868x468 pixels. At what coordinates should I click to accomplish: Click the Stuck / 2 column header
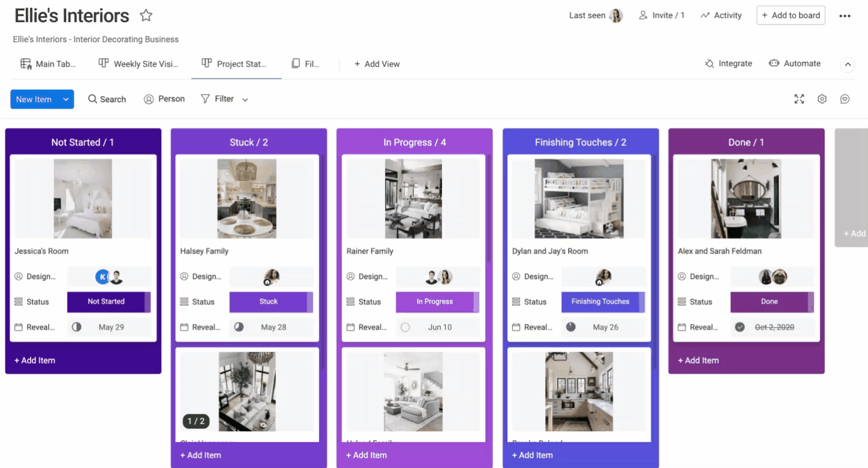249,142
